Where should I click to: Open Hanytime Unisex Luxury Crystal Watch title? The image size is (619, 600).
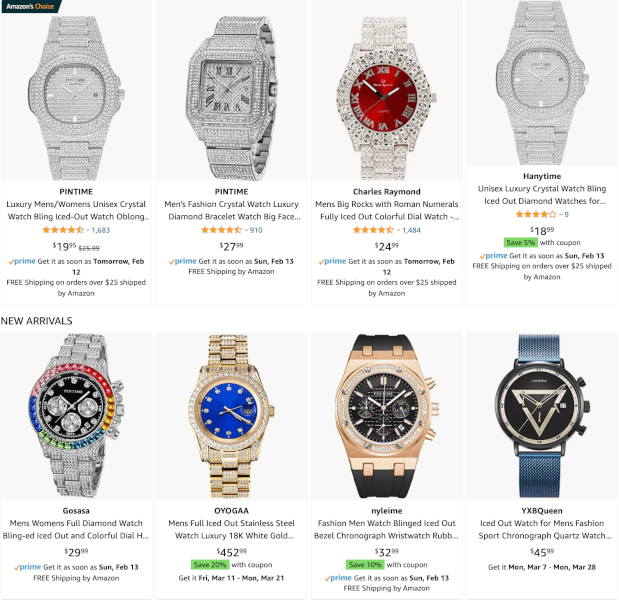(x=542, y=195)
